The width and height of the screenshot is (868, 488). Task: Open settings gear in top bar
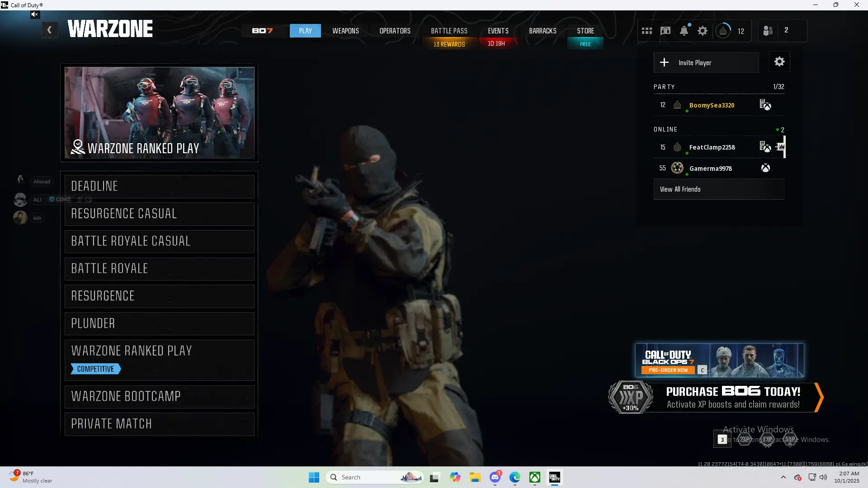pos(703,31)
